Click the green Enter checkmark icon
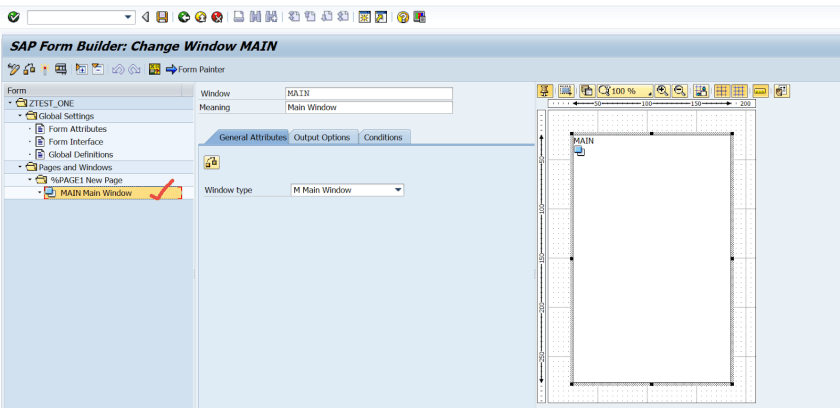The image size is (840, 408). [x=13, y=17]
